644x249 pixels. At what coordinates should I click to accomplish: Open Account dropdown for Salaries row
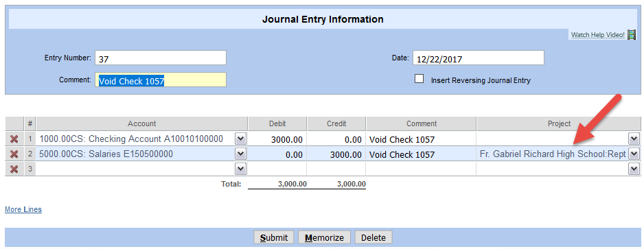241,154
